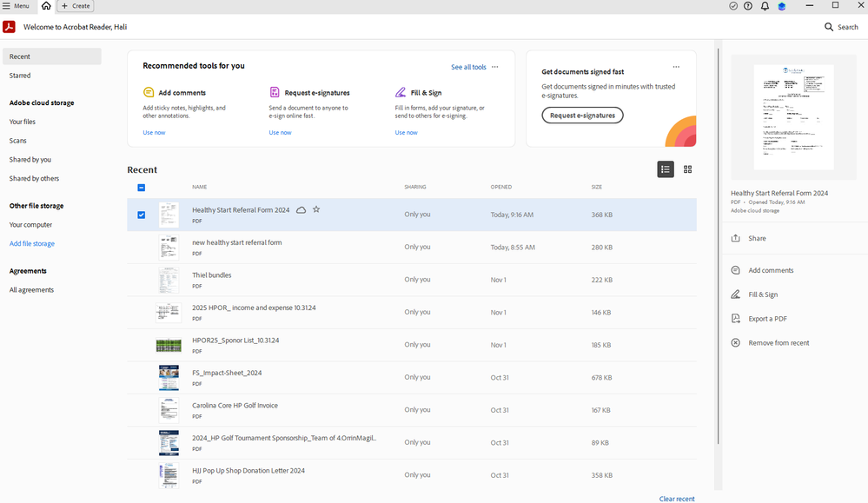Click Use now under Fill & Sign

pyautogui.click(x=407, y=132)
